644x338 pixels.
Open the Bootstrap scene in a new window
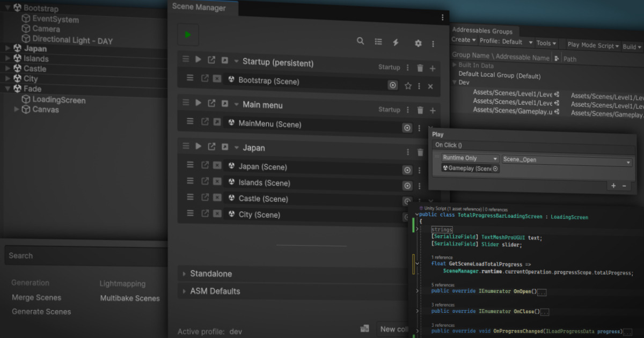[204, 78]
